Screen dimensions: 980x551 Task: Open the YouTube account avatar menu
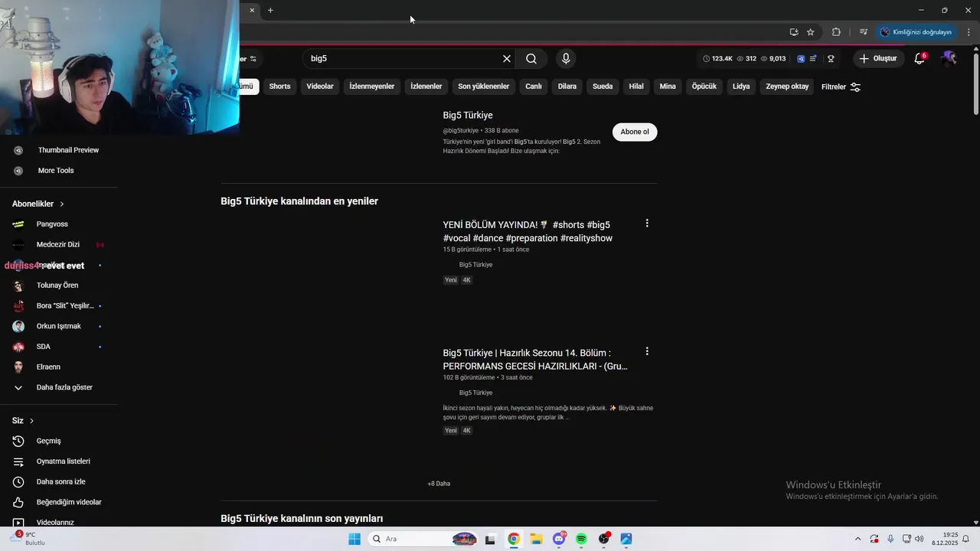tap(949, 58)
